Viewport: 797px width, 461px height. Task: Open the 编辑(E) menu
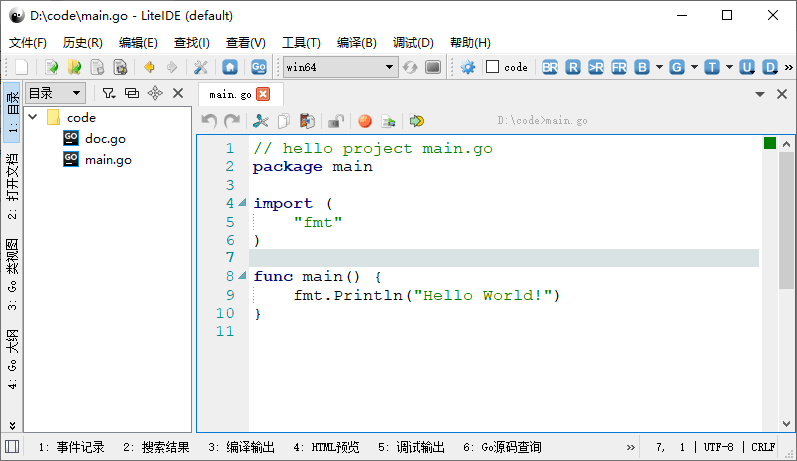[138, 43]
